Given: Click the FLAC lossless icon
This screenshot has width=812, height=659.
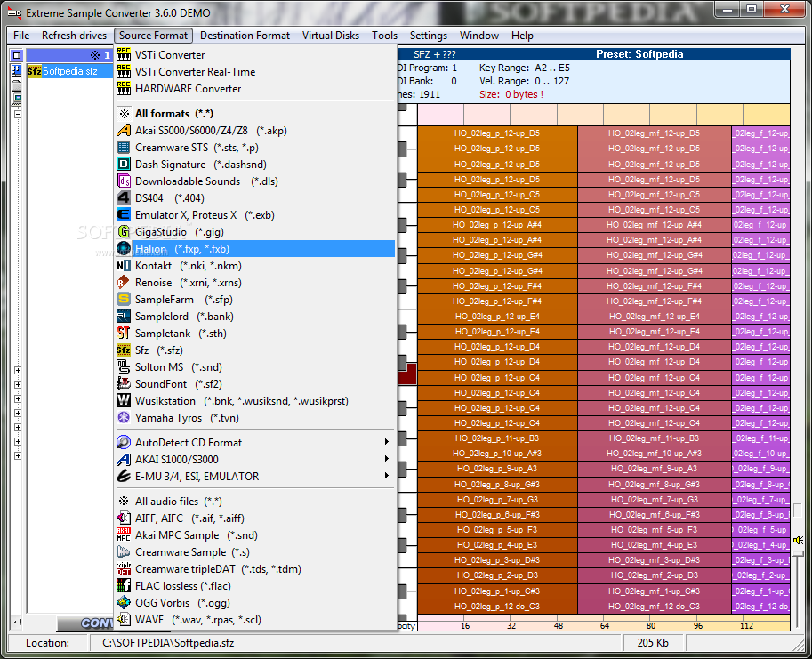Looking at the screenshot, I should click(x=124, y=586).
